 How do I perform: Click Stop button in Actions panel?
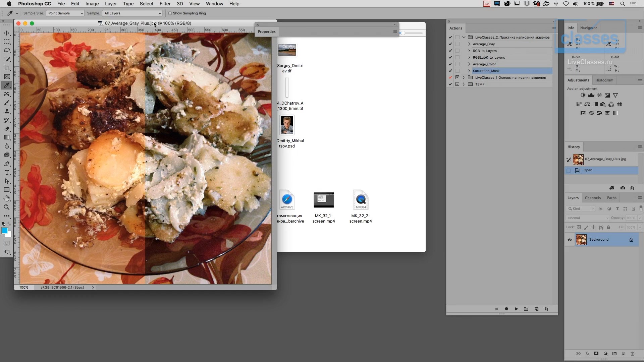click(496, 309)
